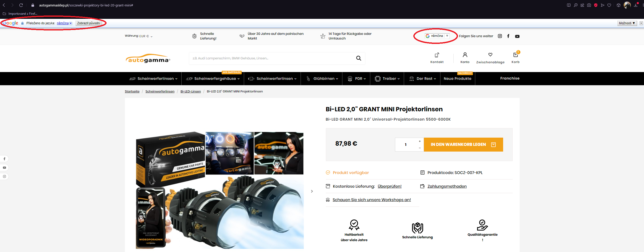Open the Možnosti translate options dropdown
This screenshot has width=644, height=252.
[627, 23]
